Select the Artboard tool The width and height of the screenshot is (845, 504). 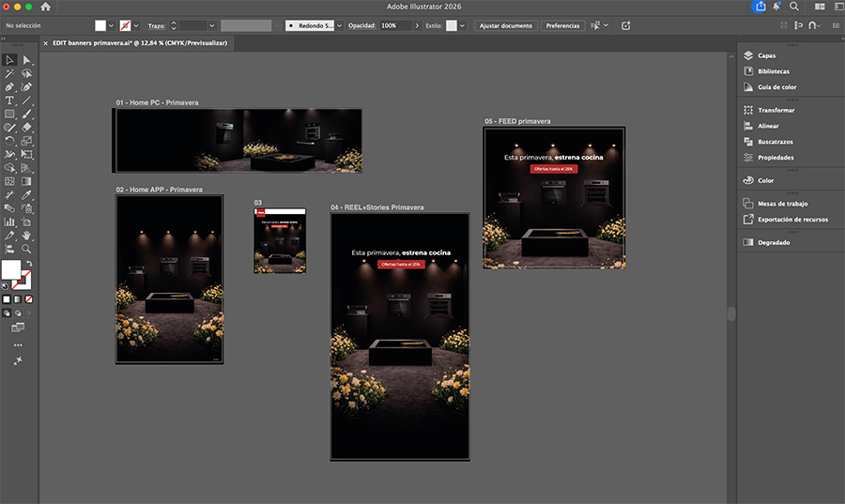(x=26, y=221)
